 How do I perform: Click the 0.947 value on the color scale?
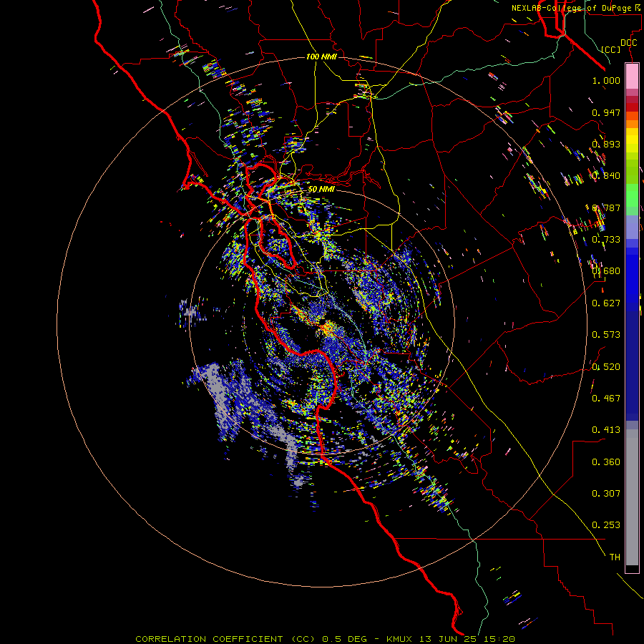tap(606, 112)
